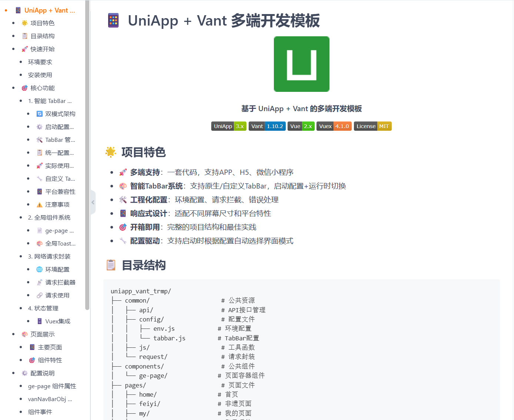Click the satellite icon beside 请求拦截器
The height and width of the screenshot is (420, 514).
coord(39,282)
